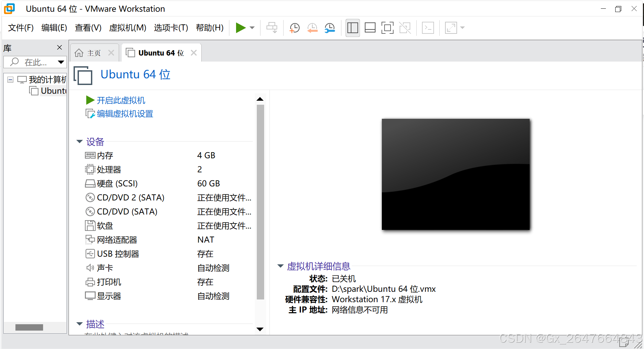Viewport: 644px width, 349px height.
Task: Collapse the 描述 section
Action: point(80,324)
